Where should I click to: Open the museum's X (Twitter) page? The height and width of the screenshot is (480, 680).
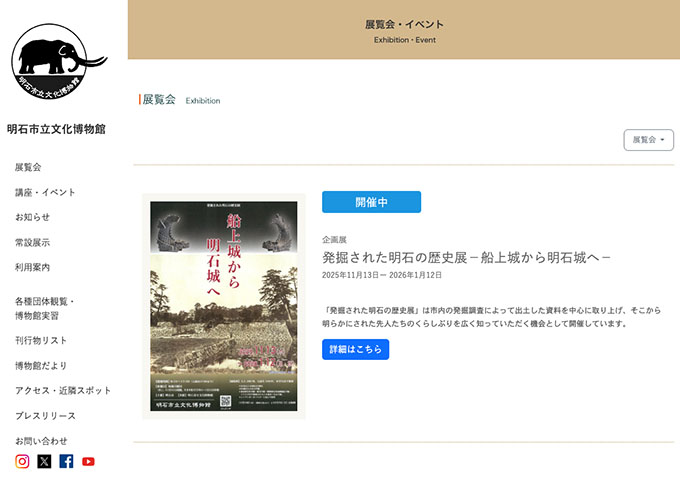(x=44, y=461)
